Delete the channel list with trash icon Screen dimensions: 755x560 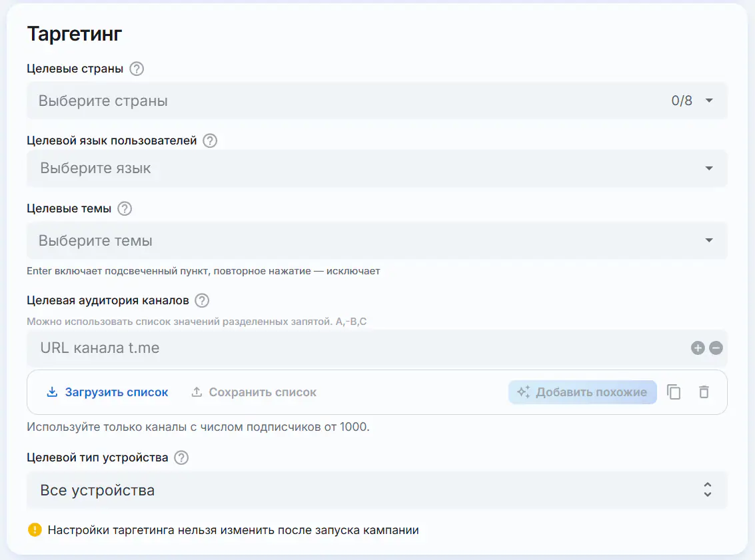pos(704,392)
